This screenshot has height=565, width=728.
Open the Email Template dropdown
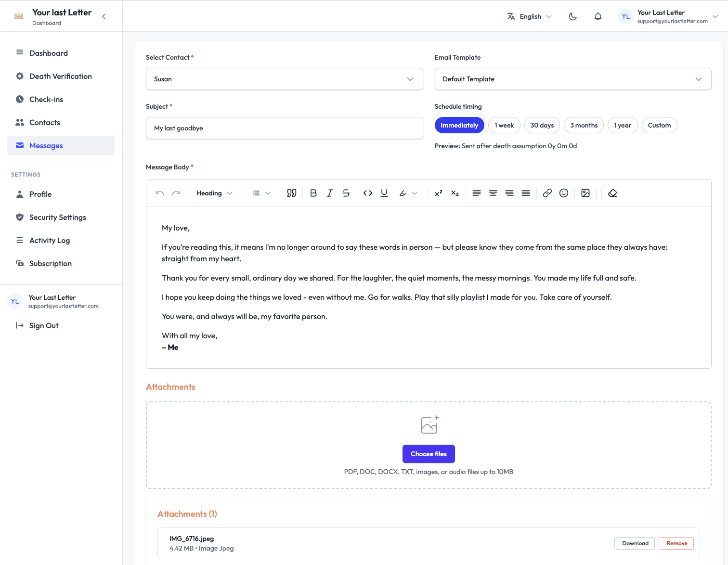[x=572, y=79]
